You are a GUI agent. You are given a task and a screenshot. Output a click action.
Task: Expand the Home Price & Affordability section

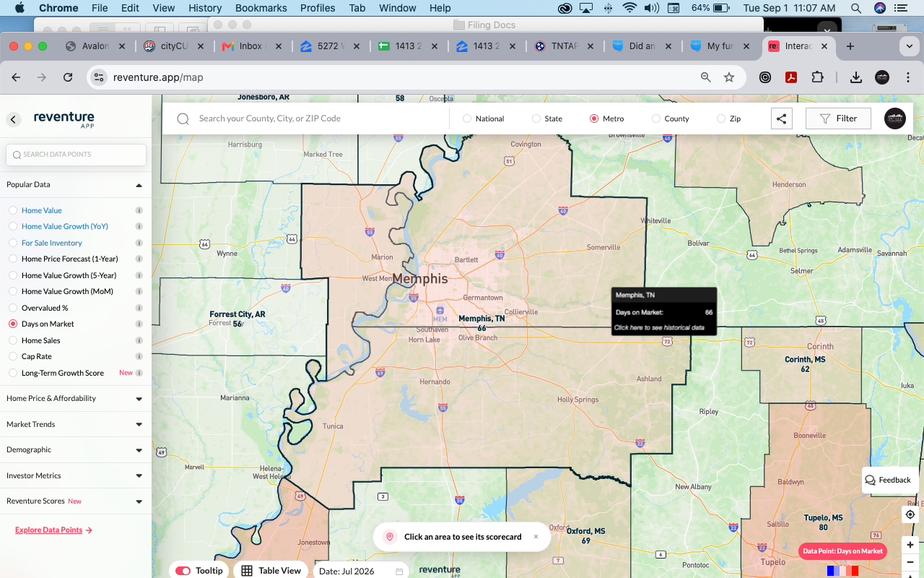click(x=75, y=399)
